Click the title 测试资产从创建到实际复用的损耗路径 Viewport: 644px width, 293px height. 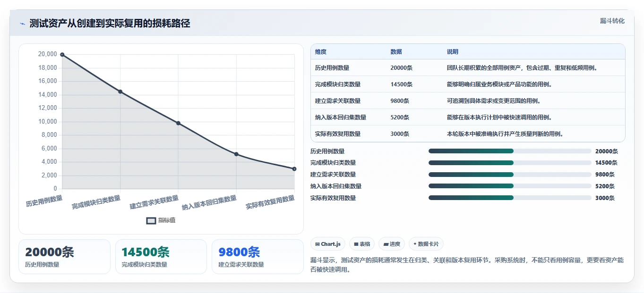110,24
